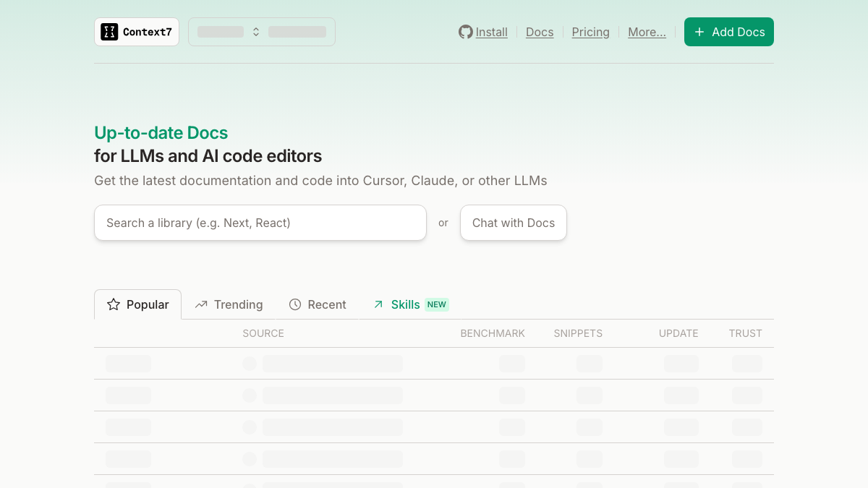Click the Chat with Docs button
The width and height of the screenshot is (868, 488).
coord(514,223)
